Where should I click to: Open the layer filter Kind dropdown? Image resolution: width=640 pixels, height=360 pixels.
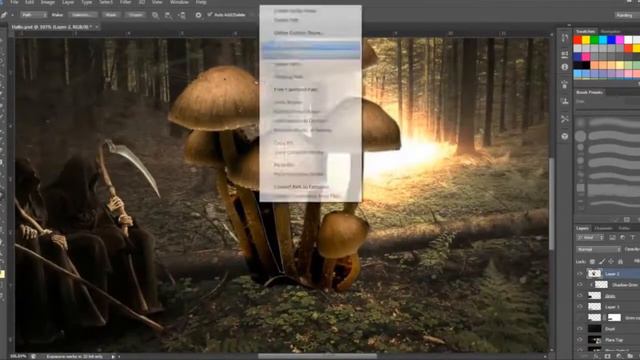[x=590, y=237]
